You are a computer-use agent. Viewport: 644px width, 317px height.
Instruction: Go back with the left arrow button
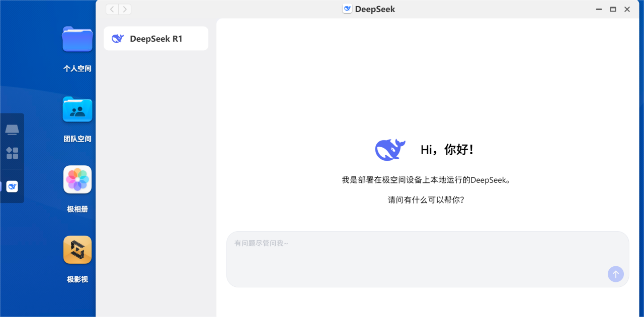point(112,9)
